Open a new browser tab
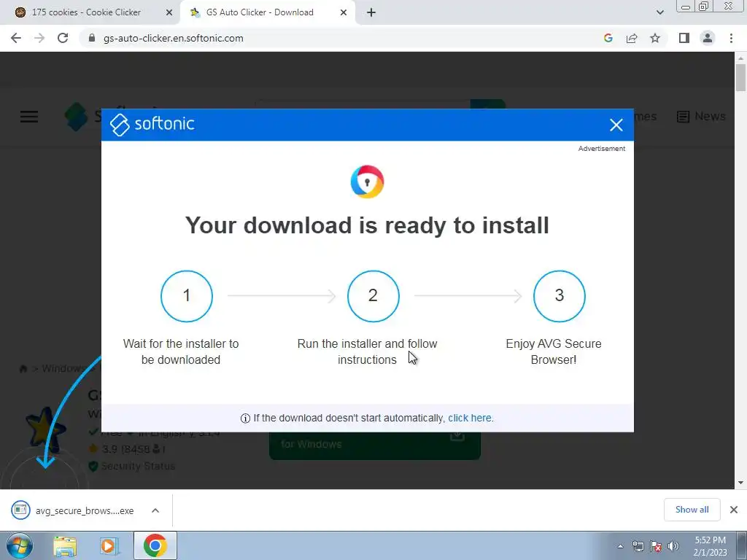 371,13
